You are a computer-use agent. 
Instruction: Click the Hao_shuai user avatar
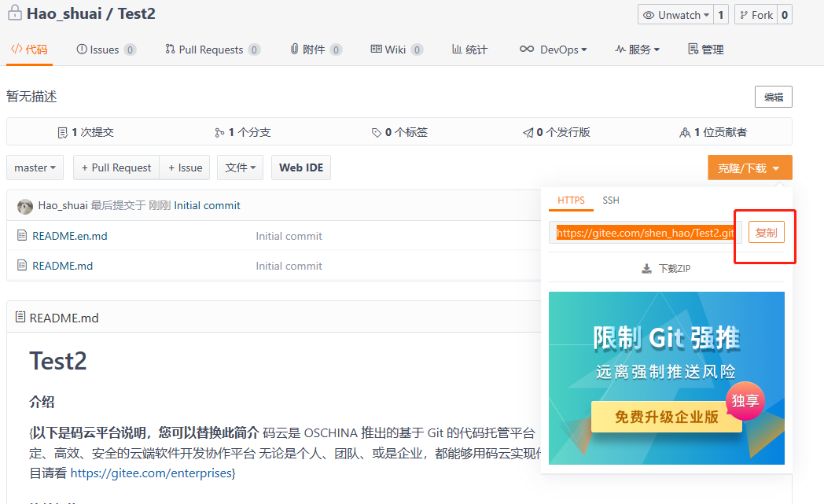point(24,207)
